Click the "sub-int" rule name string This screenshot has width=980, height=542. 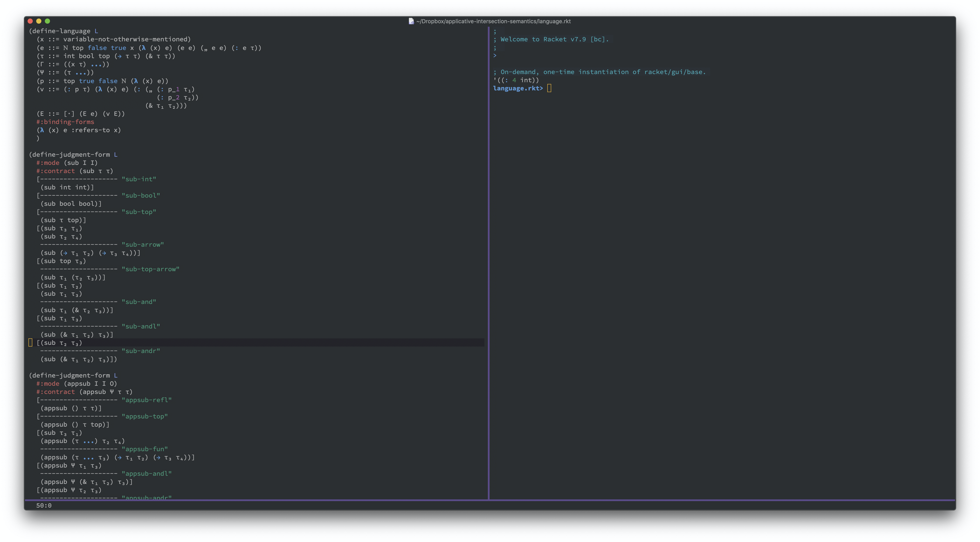pyautogui.click(x=139, y=179)
